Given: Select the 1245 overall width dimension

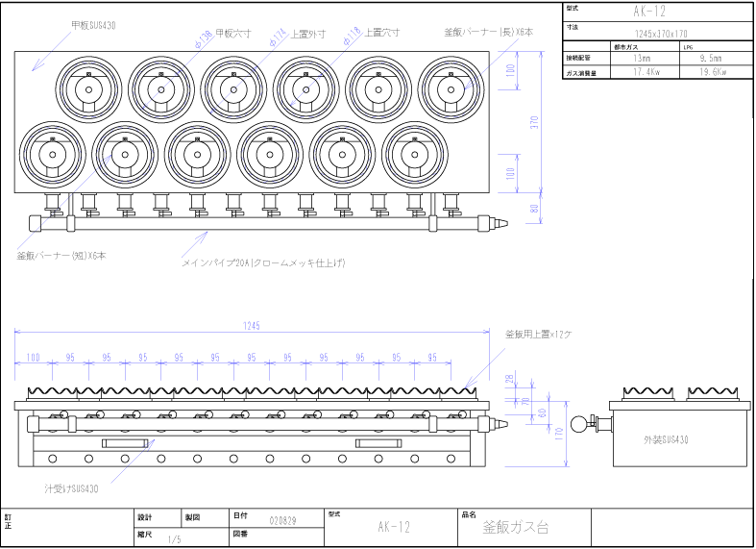Looking at the screenshot, I should 252,327.
